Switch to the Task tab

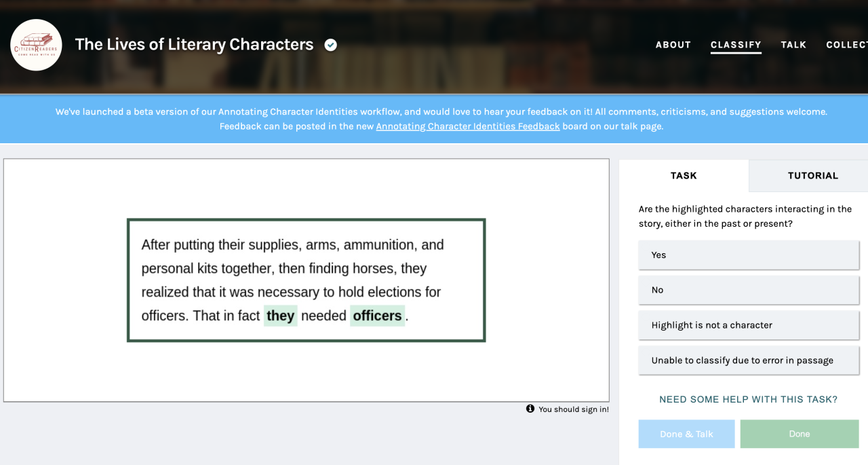(x=684, y=176)
